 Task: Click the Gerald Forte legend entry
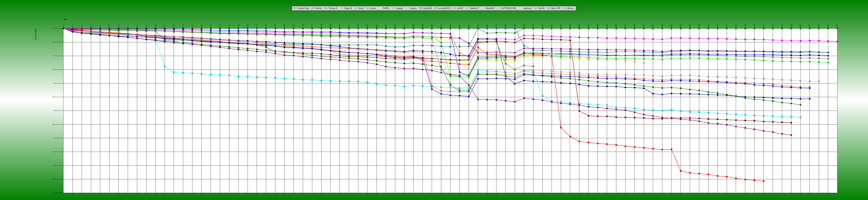pyautogui.click(x=303, y=8)
